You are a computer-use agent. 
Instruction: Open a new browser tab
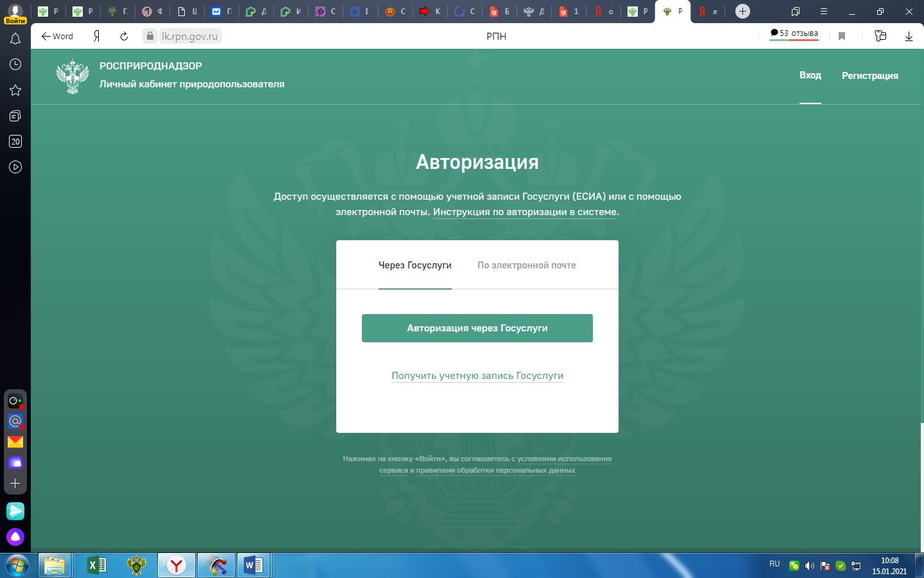742,12
